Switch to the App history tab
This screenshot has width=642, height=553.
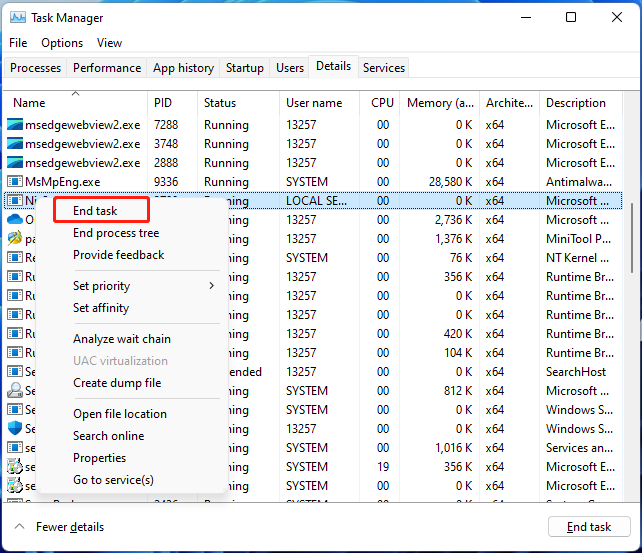(x=183, y=68)
